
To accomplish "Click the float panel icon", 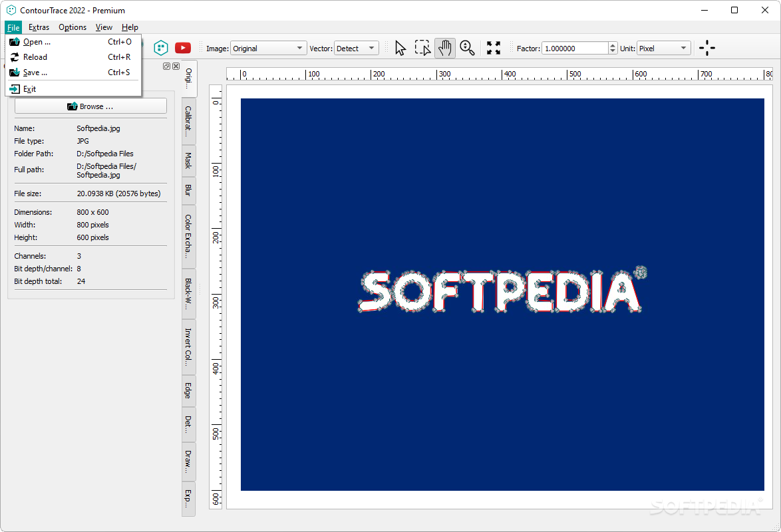I will 166,66.
